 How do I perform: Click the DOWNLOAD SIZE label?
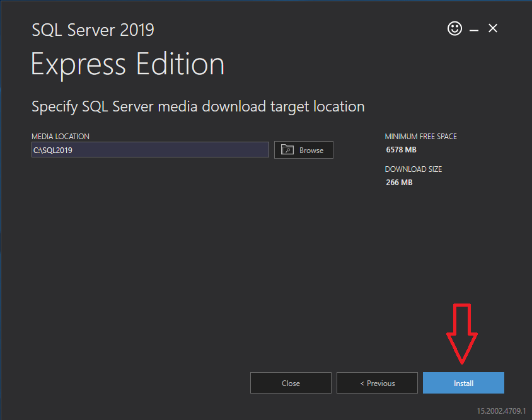[x=413, y=169]
